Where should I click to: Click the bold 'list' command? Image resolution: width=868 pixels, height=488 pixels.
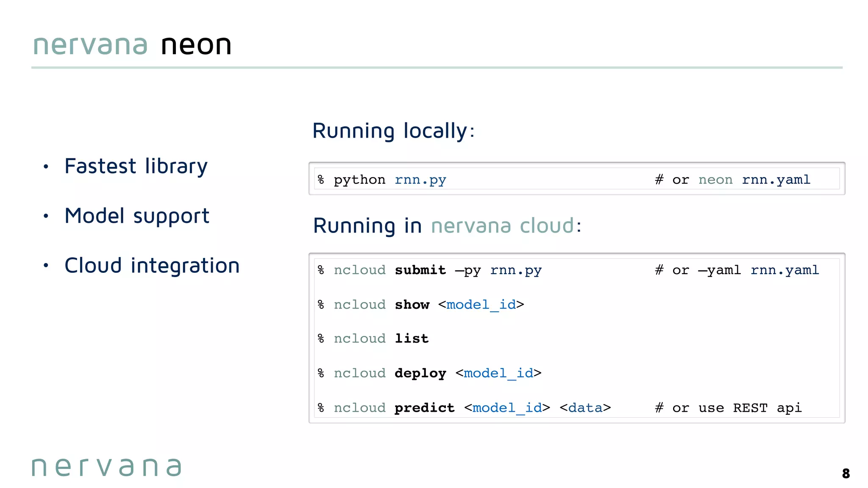[x=412, y=338]
